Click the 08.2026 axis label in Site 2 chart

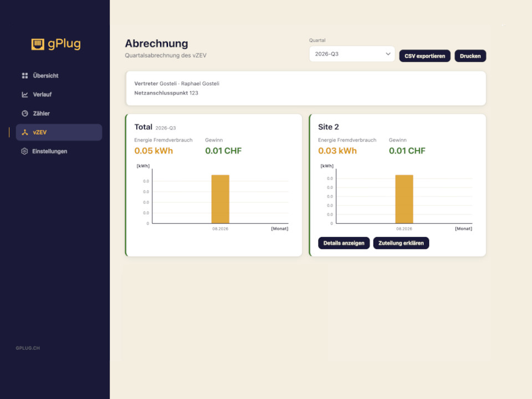pyautogui.click(x=404, y=229)
